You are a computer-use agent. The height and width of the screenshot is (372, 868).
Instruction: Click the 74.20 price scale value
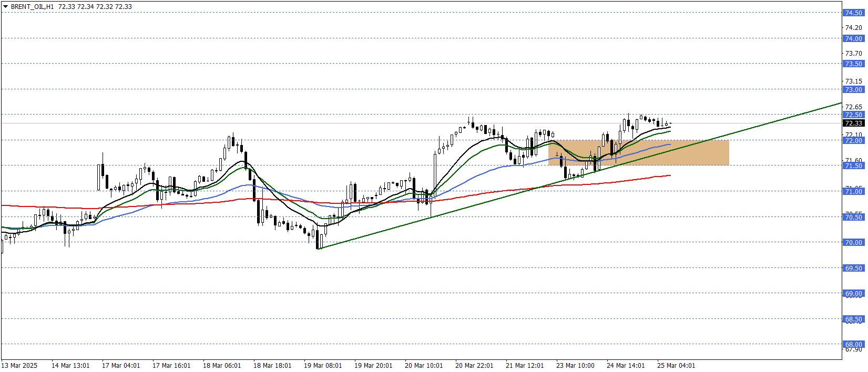click(853, 27)
